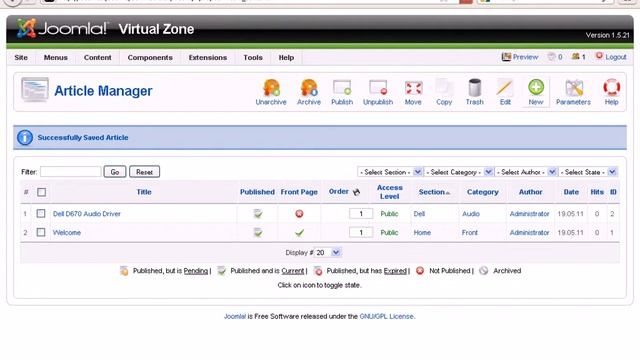Sort by the Front Page column header
The height and width of the screenshot is (360, 640).
click(299, 192)
